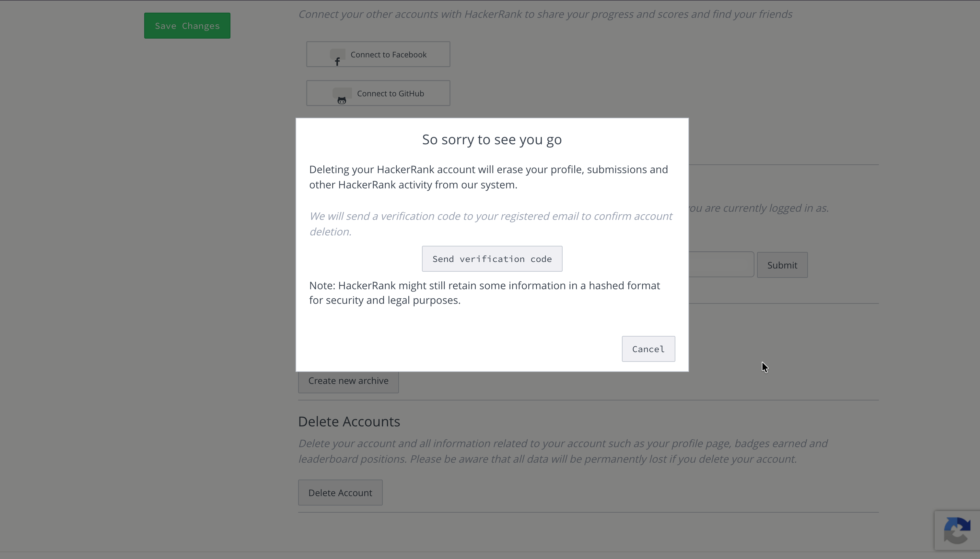The width and height of the screenshot is (980, 559).
Task: Click Send verification code button
Action: [x=492, y=259]
